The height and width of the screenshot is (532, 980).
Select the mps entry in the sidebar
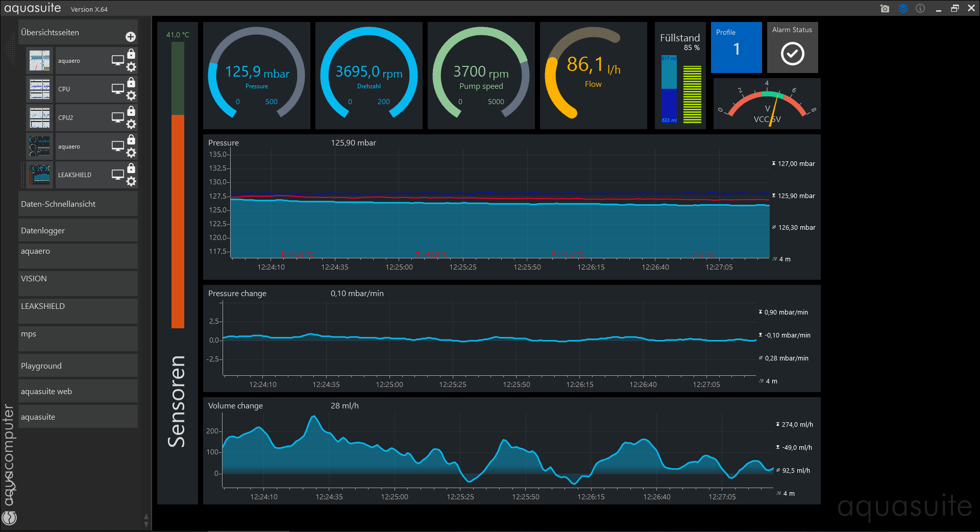click(x=78, y=334)
